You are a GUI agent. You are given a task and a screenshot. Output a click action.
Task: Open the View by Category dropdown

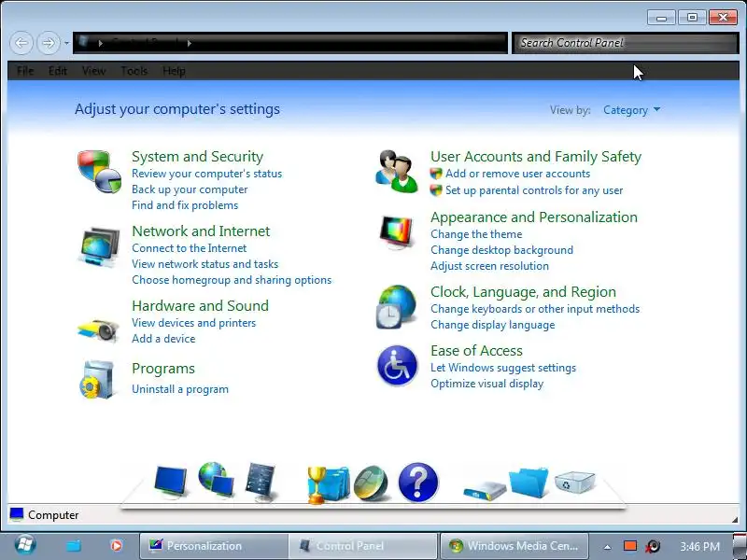(x=632, y=110)
